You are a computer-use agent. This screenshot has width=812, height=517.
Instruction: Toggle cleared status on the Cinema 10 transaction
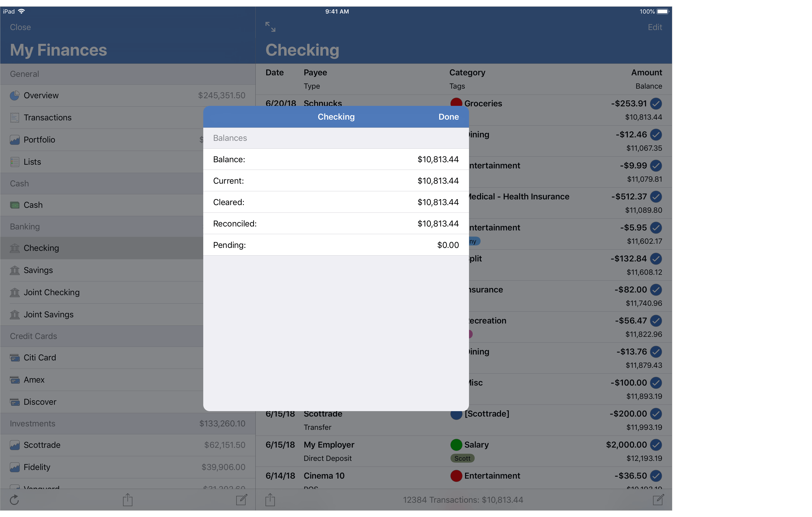coord(656,476)
